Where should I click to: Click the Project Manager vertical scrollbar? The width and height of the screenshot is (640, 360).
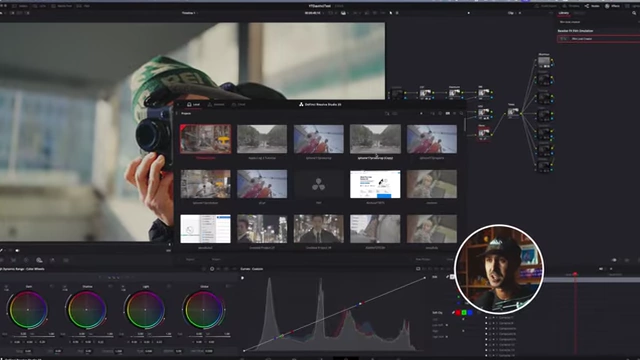[464, 124]
